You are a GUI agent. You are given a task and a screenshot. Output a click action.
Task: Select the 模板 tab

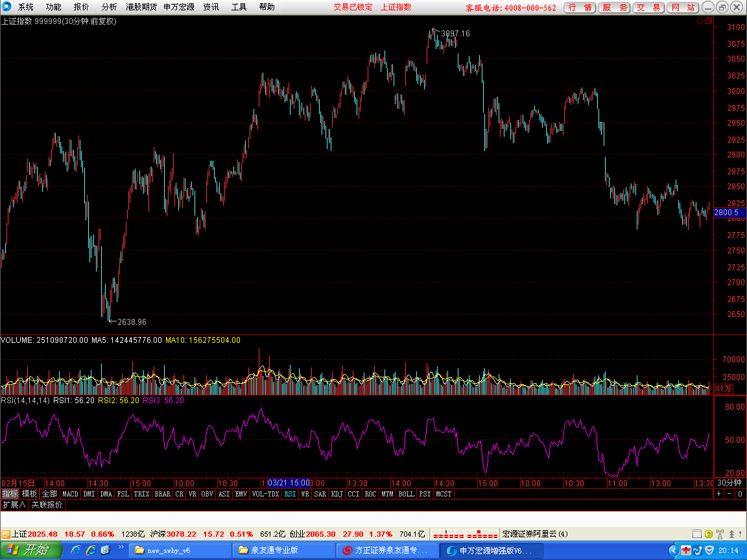pos(30,494)
